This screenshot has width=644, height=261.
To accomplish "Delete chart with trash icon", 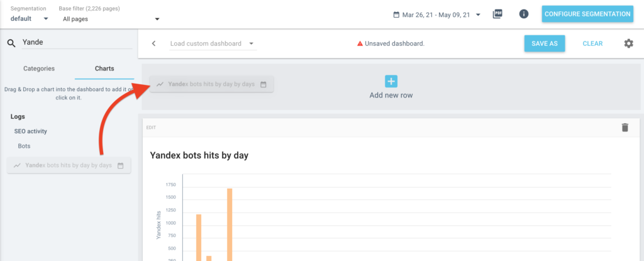I will [625, 128].
